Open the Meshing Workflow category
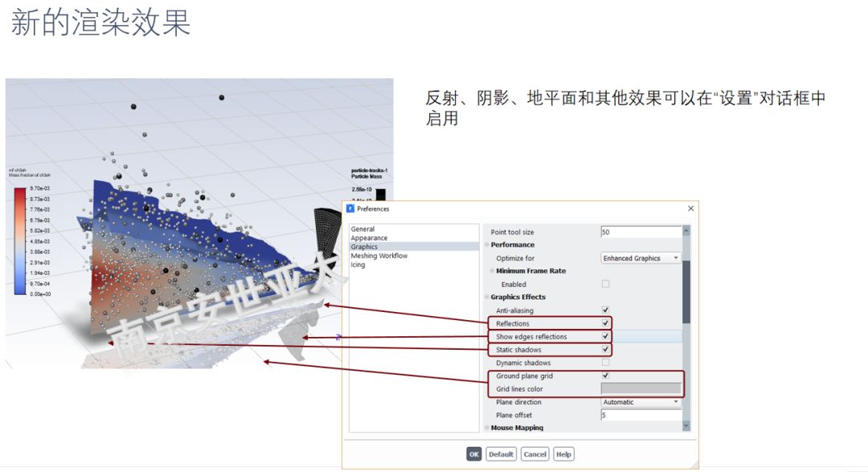This screenshot has height=472, width=868. 379,256
